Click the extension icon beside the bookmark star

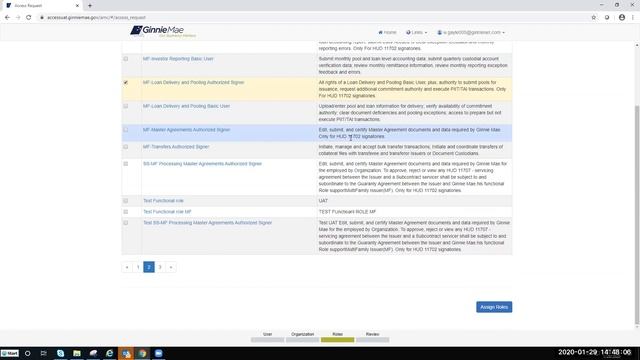click(607, 18)
